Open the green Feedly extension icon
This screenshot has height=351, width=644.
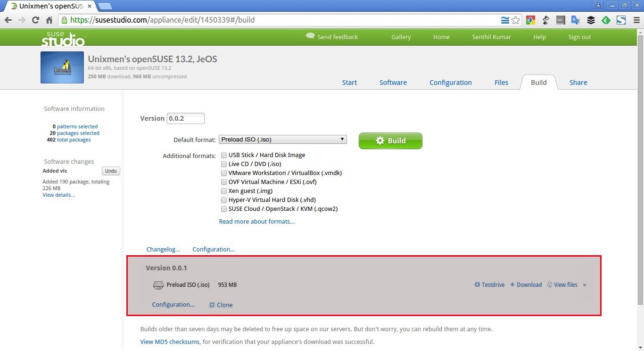pyautogui.click(x=606, y=20)
